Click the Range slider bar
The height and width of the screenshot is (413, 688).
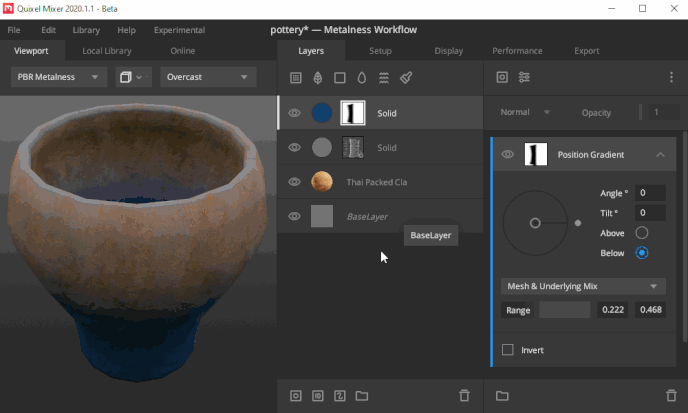(x=565, y=310)
